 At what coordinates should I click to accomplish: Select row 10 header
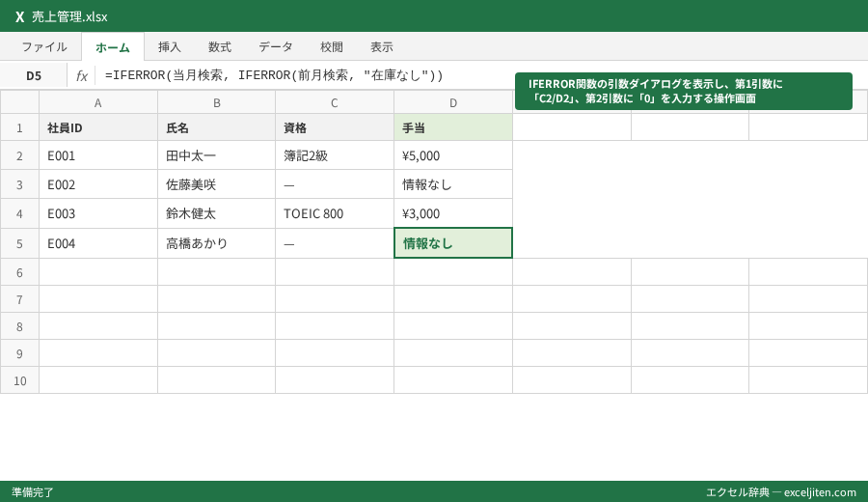tap(19, 380)
